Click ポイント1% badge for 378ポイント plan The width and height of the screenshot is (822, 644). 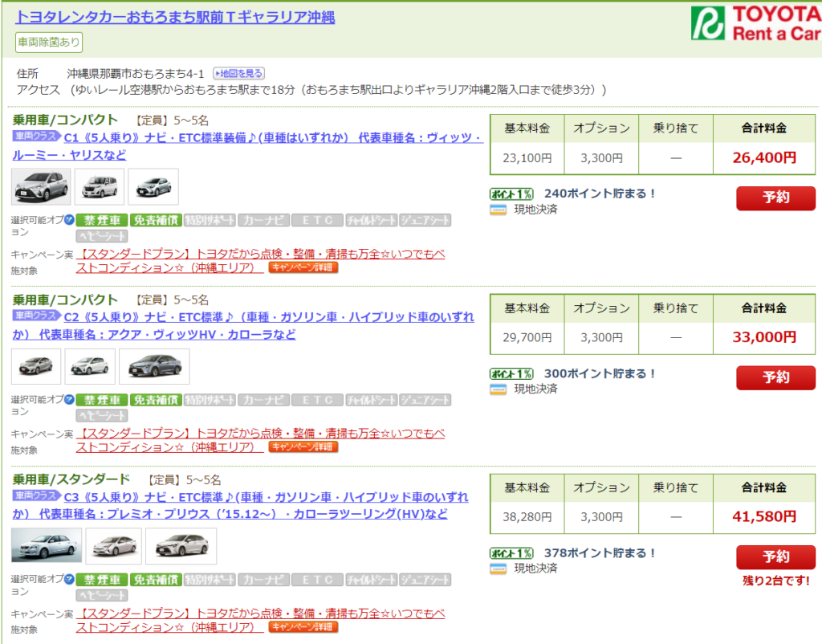click(511, 553)
